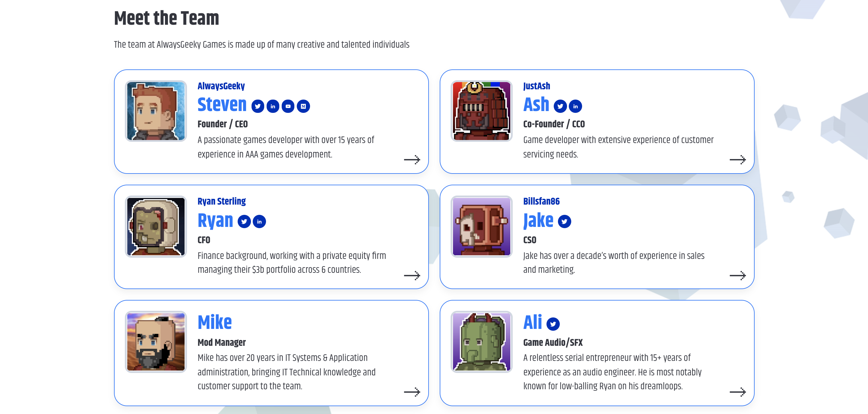Expand Ryan's card arrow
The height and width of the screenshot is (414, 868).
[x=412, y=275]
